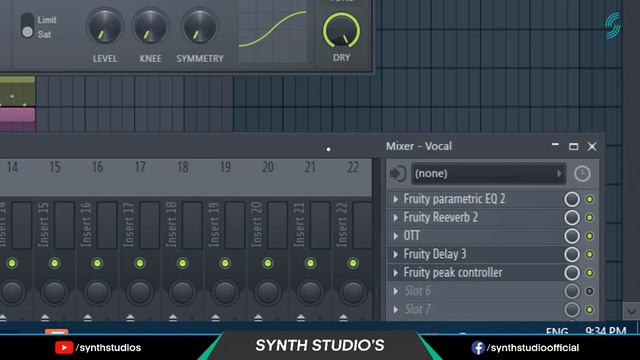Toggle the Limit/Sat switch
Image resolution: width=640 pixels, height=360 pixels.
click(27, 26)
